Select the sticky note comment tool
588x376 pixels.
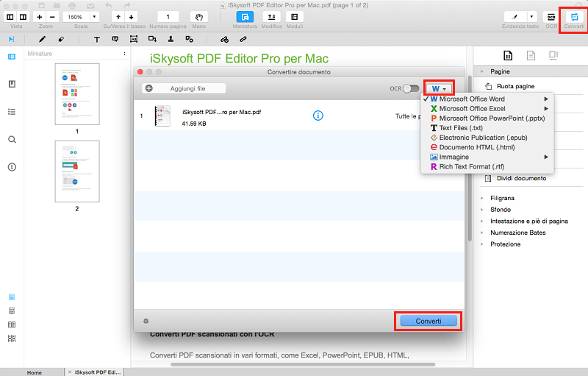tap(115, 39)
